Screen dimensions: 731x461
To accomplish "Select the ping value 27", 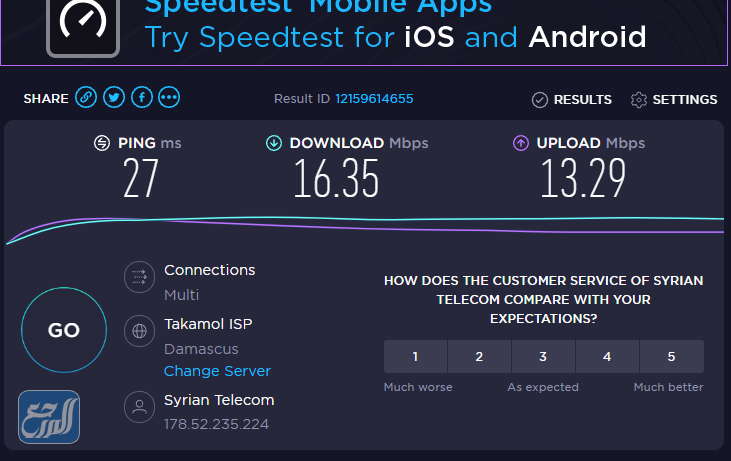I will coord(141,178).
